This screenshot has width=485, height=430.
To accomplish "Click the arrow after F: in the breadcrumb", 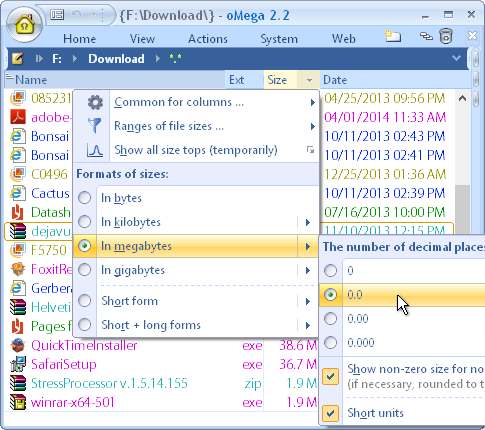I will click(75, 59).
